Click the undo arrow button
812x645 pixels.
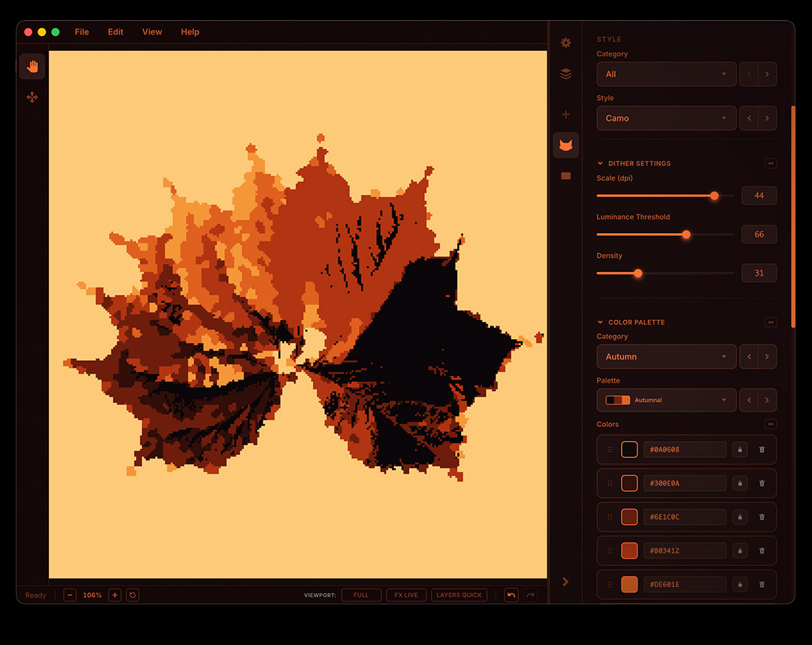(511, 595)
